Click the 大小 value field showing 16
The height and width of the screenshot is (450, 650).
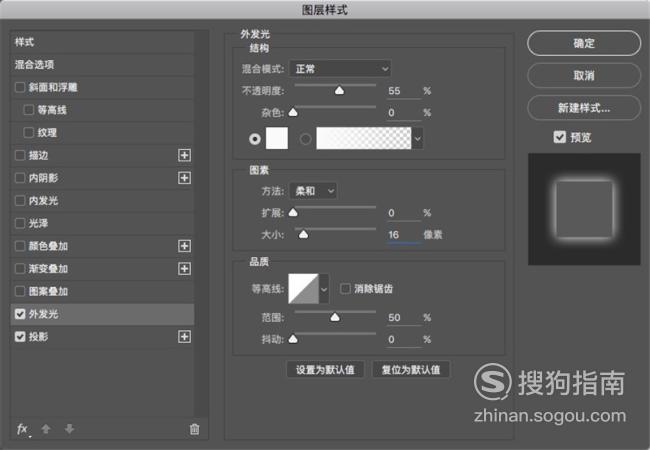click(404, 235)
